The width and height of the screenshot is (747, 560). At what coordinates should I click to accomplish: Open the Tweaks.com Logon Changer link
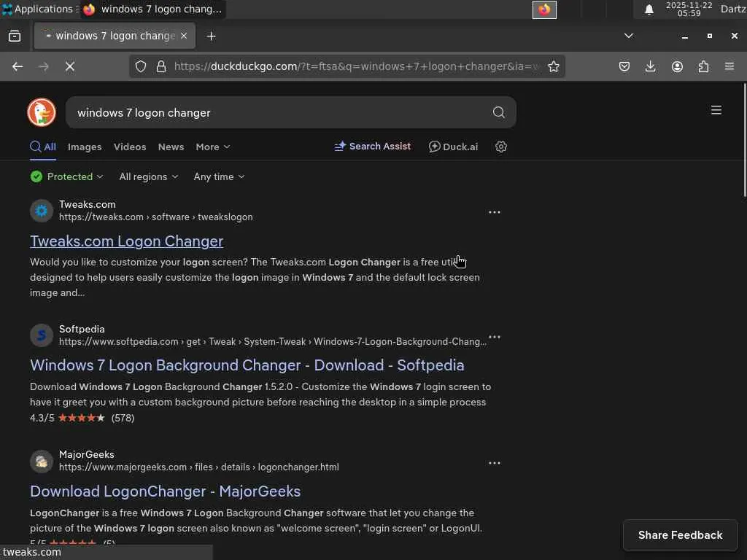pos(126,241)
